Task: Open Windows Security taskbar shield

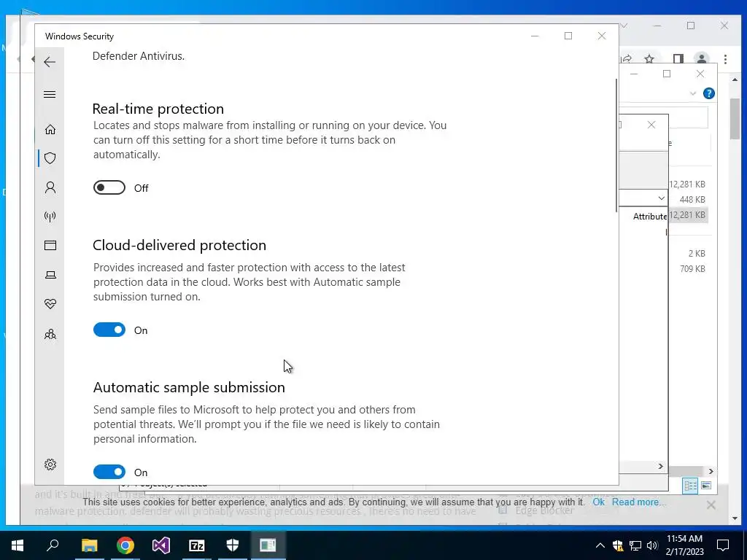Action: click(x=233, y=545)
